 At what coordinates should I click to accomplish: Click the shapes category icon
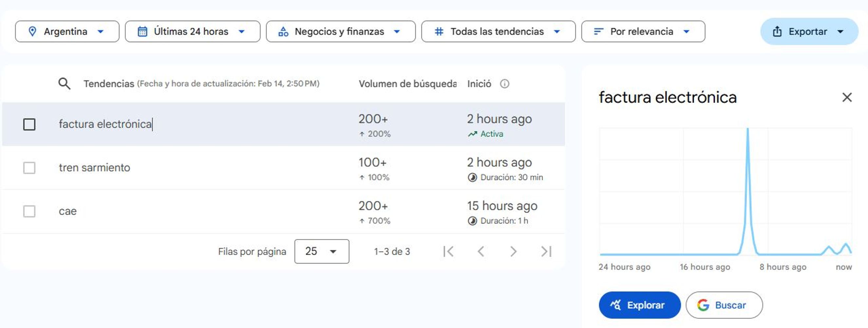[x=283, y=31]
